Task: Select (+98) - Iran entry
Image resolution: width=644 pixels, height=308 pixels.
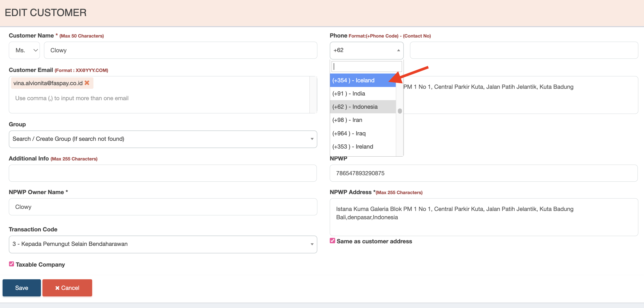Action: tap(362, 120)
